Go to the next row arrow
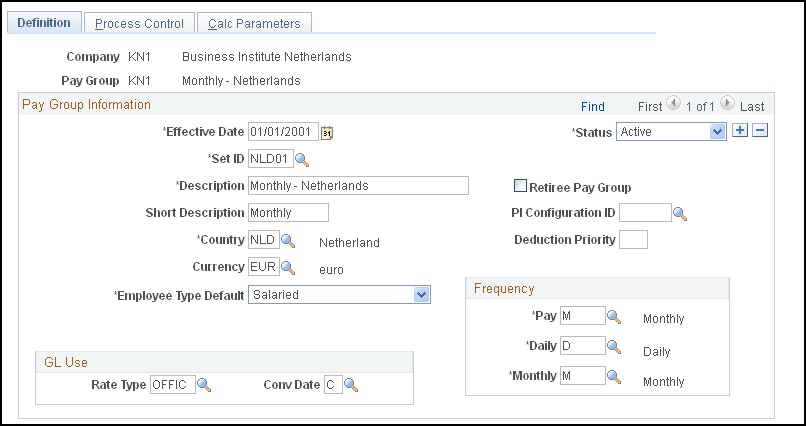This screenshot has height=426, width=806. point(727,104)
